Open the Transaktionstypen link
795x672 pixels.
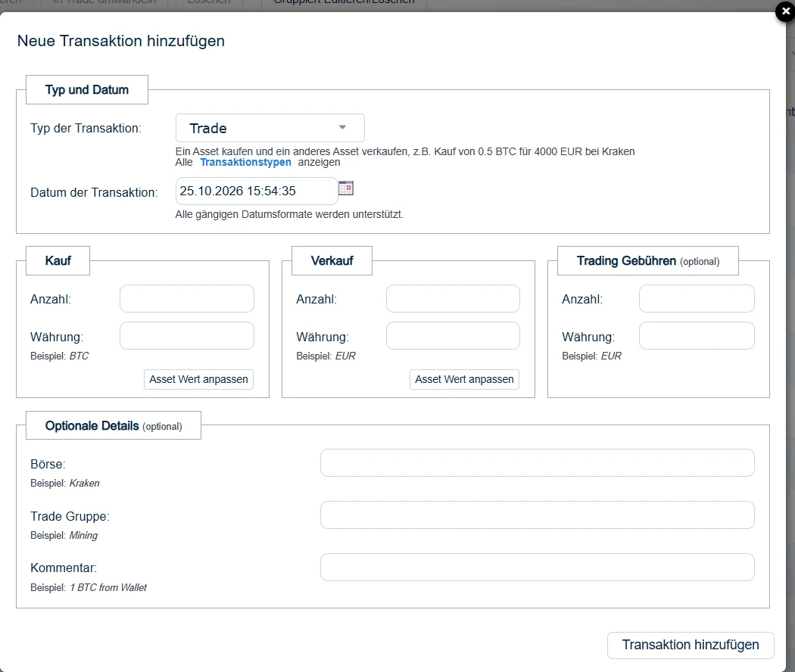(245, 162)
